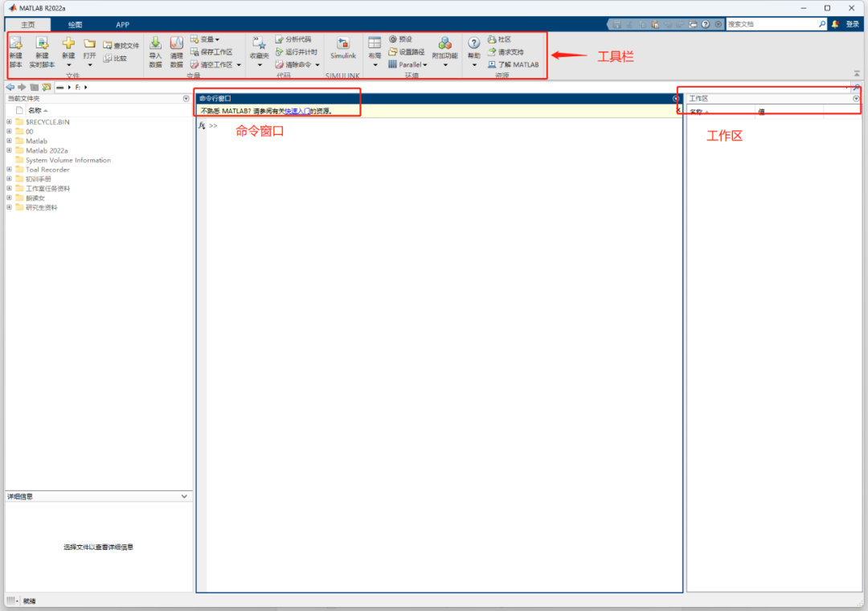Select the System Volume Information folder
Image resolution: width=868 pixels, height=611 pixels.
(x=68, y=160)
